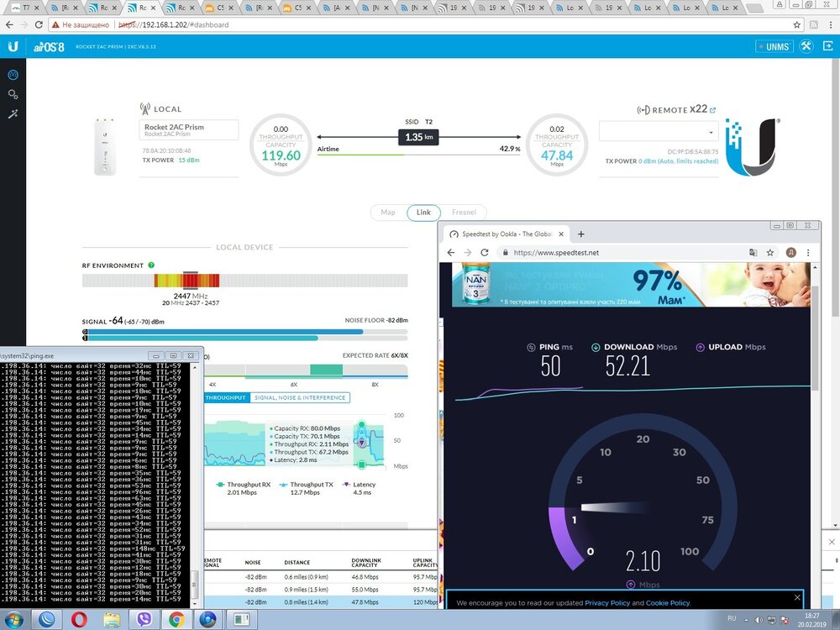Open settings gear icon in airOS sidebar

[x=13, y=94]
